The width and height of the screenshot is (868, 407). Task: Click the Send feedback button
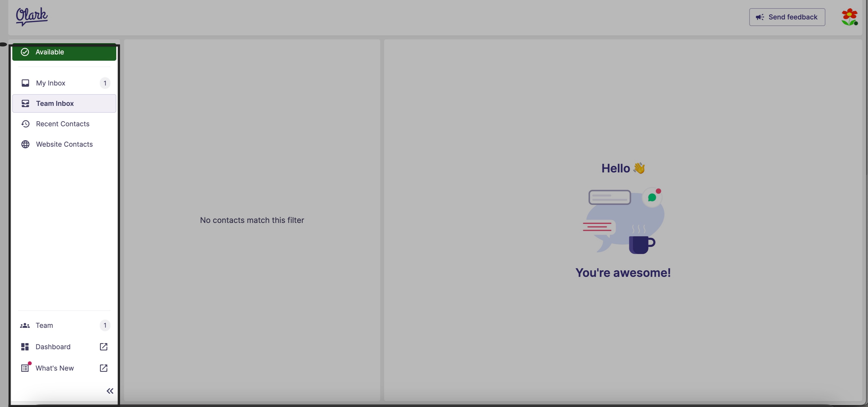click(x=787, y=17)
